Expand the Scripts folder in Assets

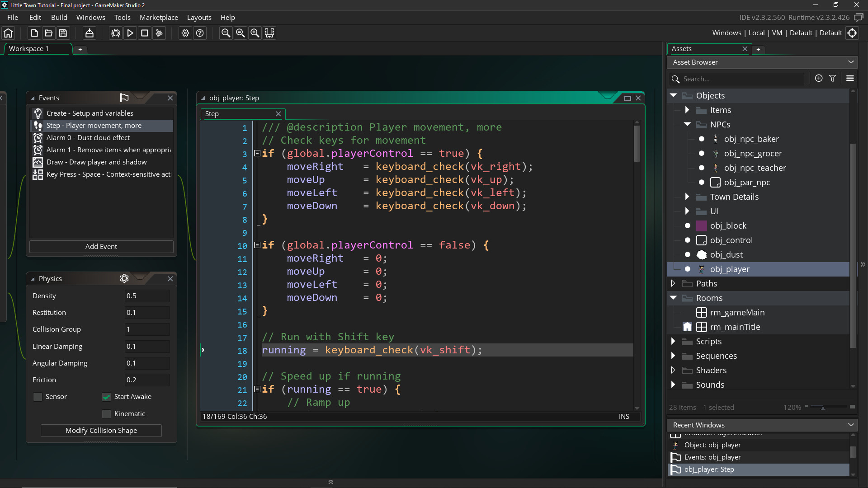674,341
